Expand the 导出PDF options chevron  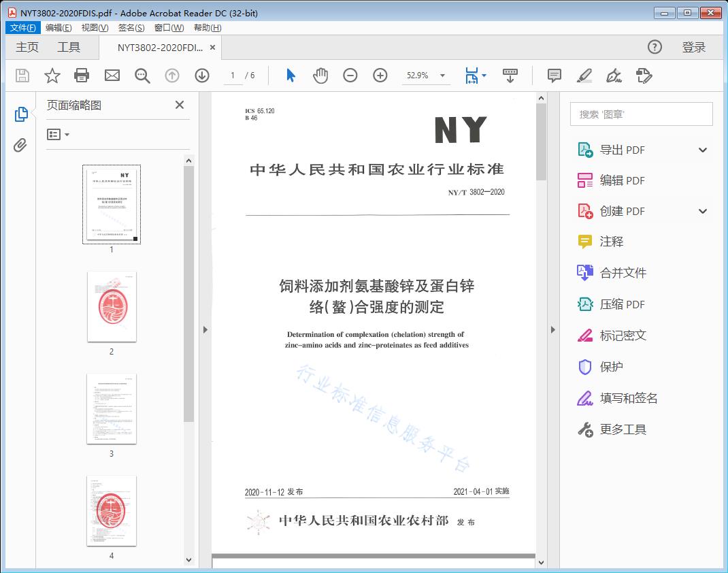(703, 149)
